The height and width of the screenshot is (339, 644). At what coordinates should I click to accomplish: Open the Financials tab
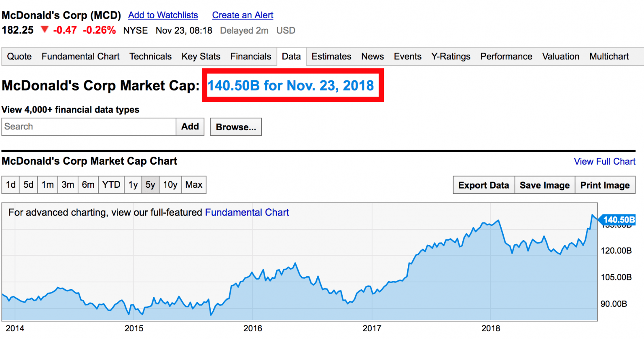point(251,56)
